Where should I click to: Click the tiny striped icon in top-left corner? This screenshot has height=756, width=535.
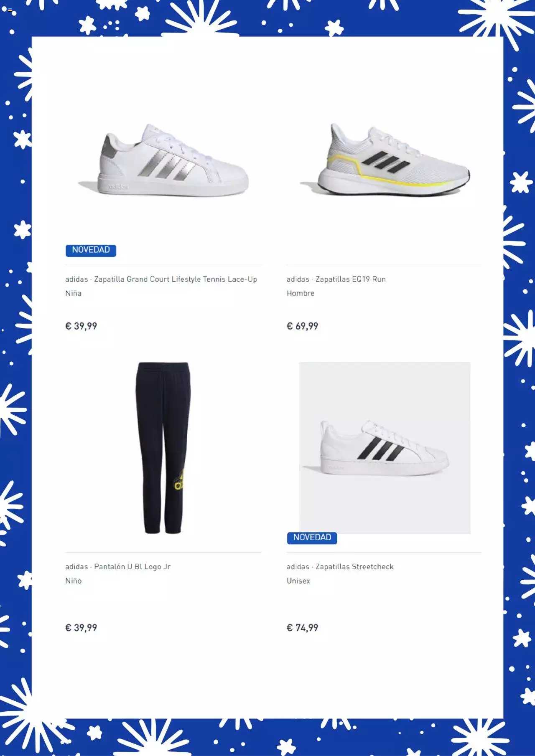pyautogui.click(x=10, y=10)
